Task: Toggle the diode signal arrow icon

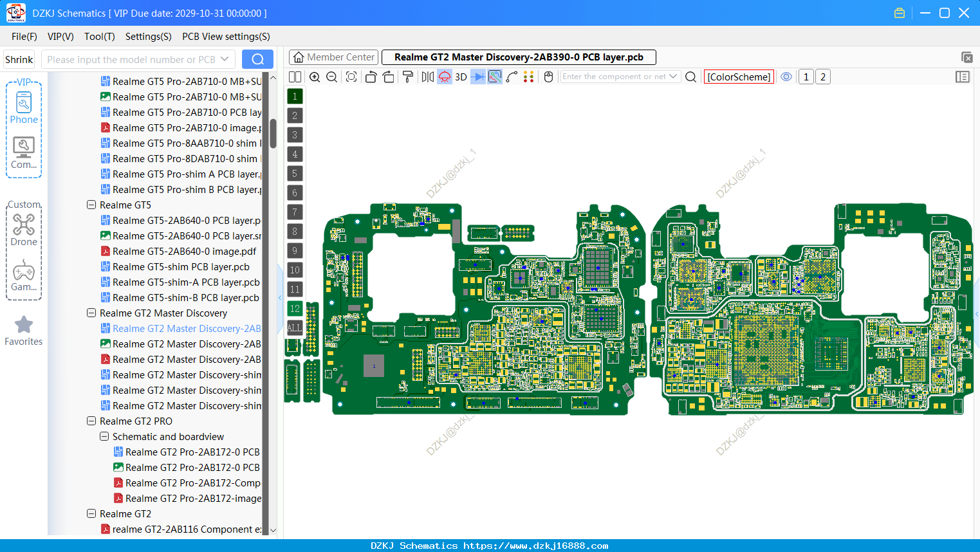Action: click(478, 77)
